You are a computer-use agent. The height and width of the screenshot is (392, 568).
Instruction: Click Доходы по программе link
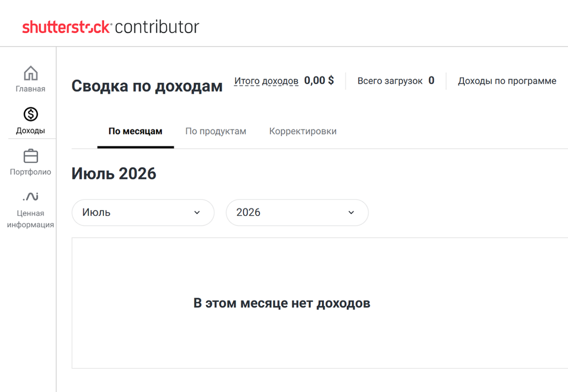(x=507, y=81)
